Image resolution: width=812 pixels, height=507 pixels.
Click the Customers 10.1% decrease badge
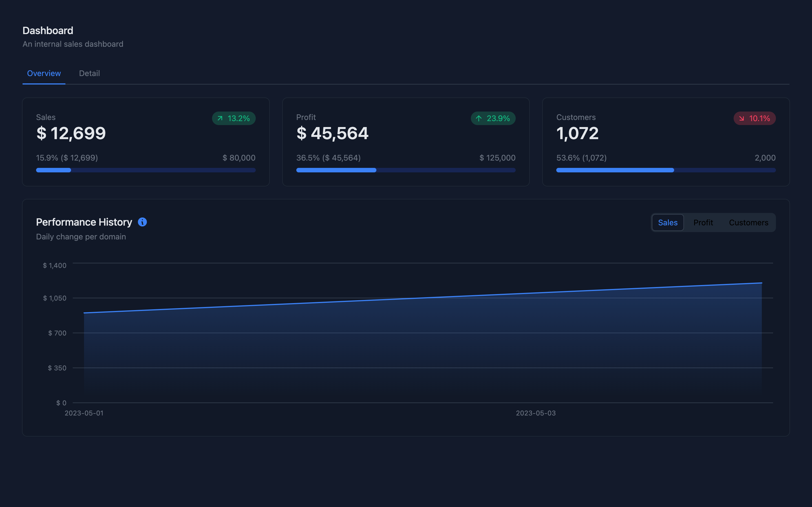pos(754,118)
